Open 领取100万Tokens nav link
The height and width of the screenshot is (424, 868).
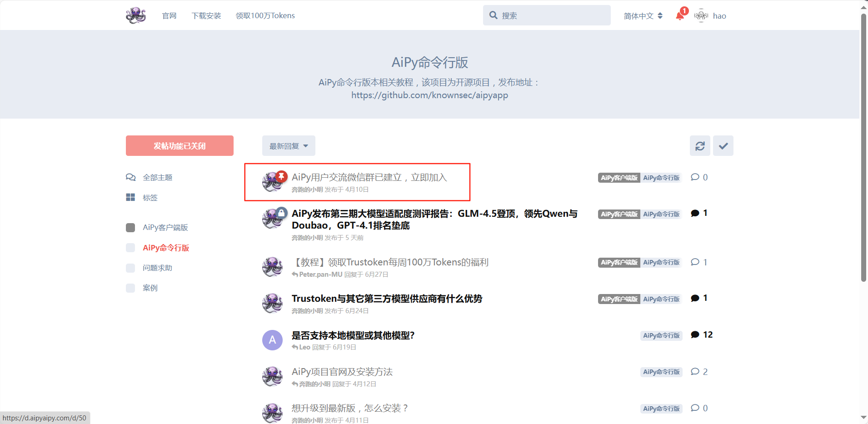pyautogui.click(x=265, y=16)
